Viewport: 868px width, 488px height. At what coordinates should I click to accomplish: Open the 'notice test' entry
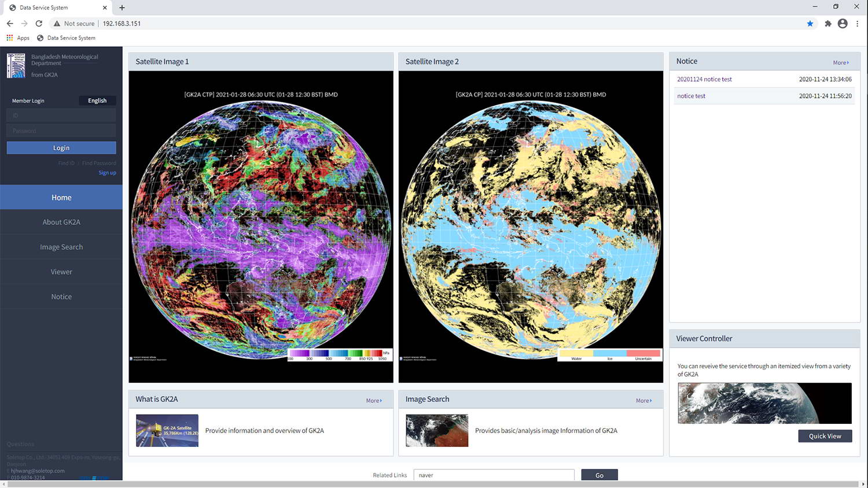(x=691, y=96)
